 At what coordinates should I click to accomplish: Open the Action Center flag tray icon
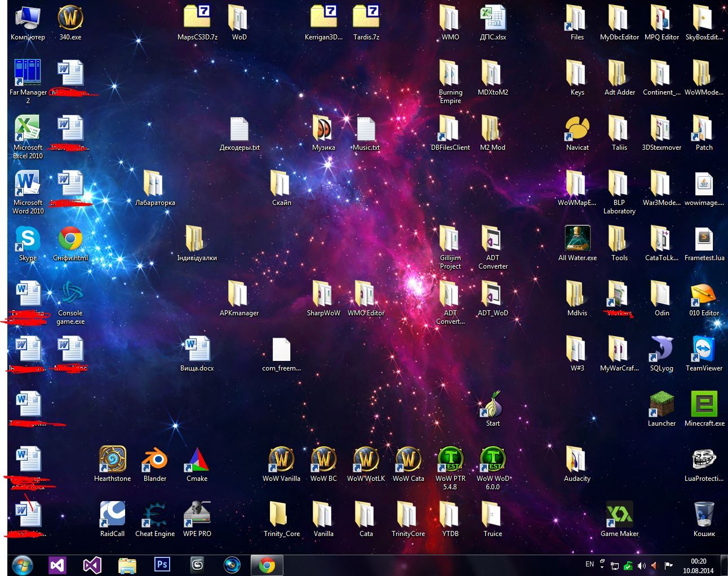point(668,565)
